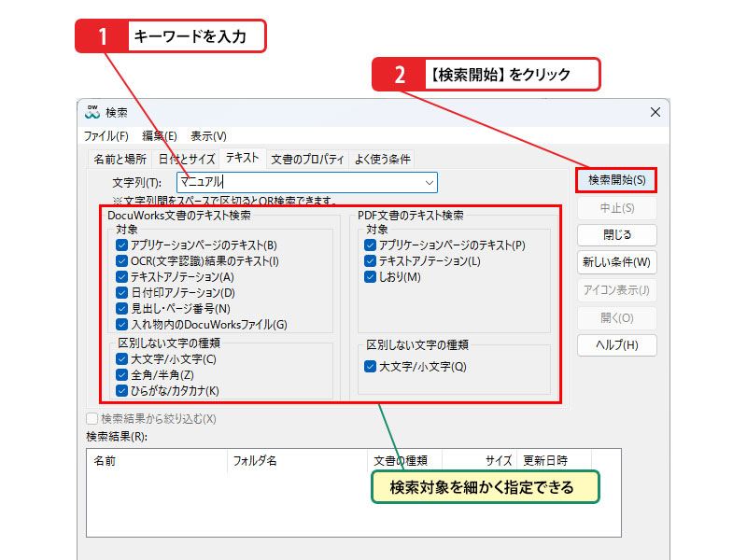Viewport: 747px width, 560px height.
Task: Sort results by 更新日時 column header
Action: click(554, 460)
